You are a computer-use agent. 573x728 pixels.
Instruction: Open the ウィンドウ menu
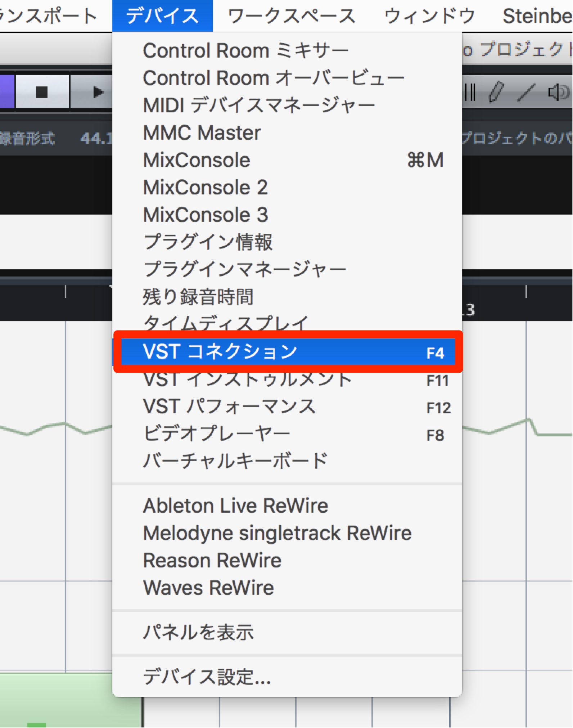coord(430,16)
